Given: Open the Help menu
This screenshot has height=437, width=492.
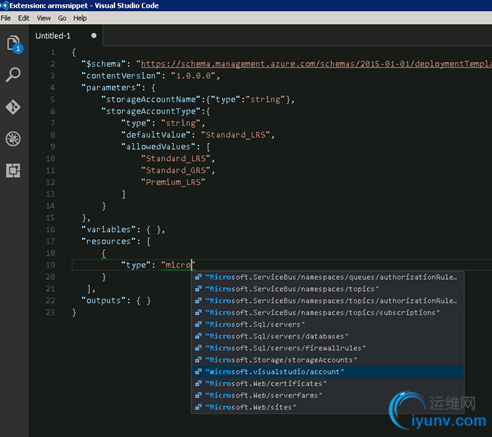Looking at the screenshot, I should [80, 18].
